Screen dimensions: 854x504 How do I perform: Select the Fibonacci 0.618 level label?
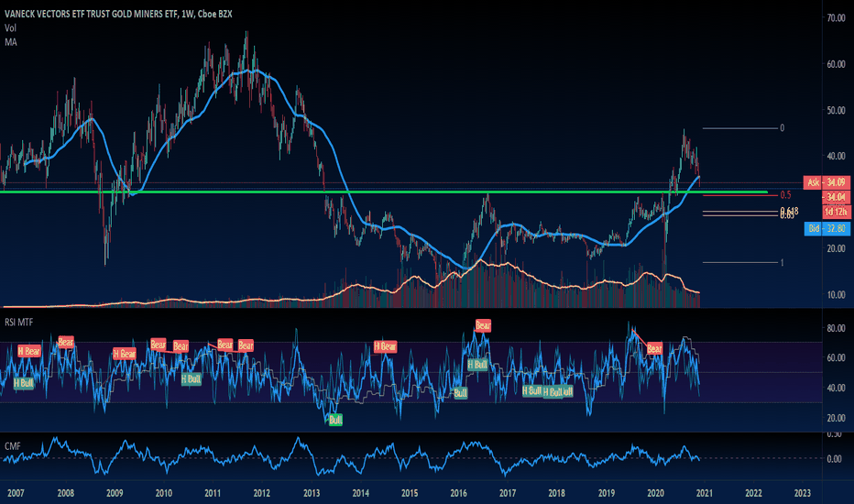pos(789,211)
